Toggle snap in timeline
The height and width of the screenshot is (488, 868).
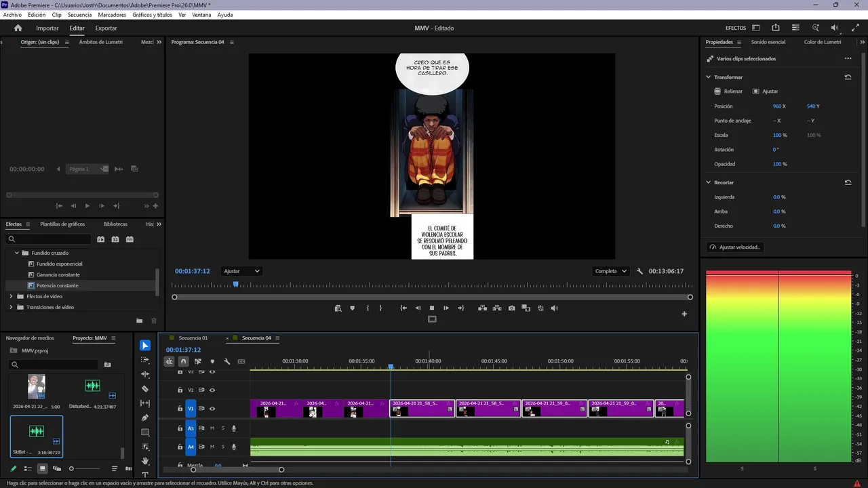tap(183, 361)
